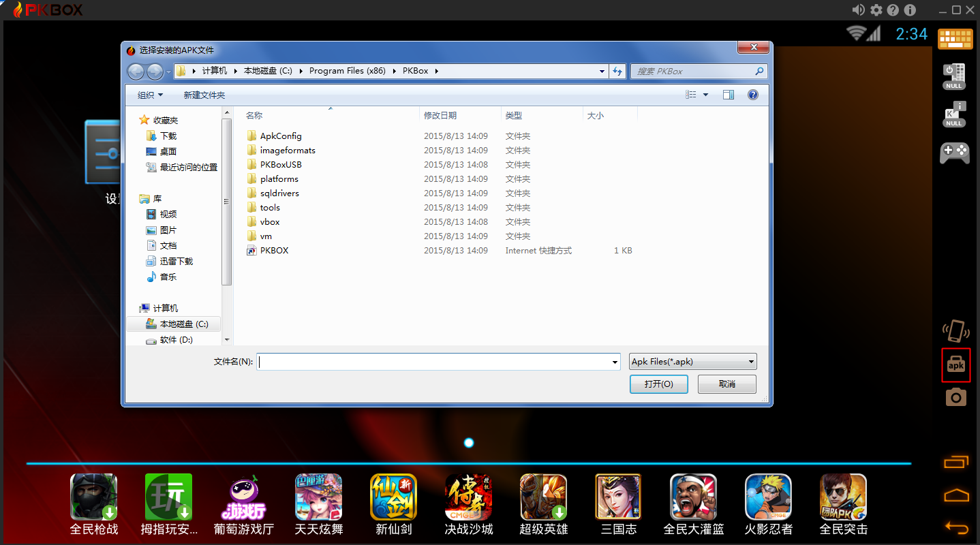
Task: Tap the Android recent apps button
Action: tap(956, 462)
